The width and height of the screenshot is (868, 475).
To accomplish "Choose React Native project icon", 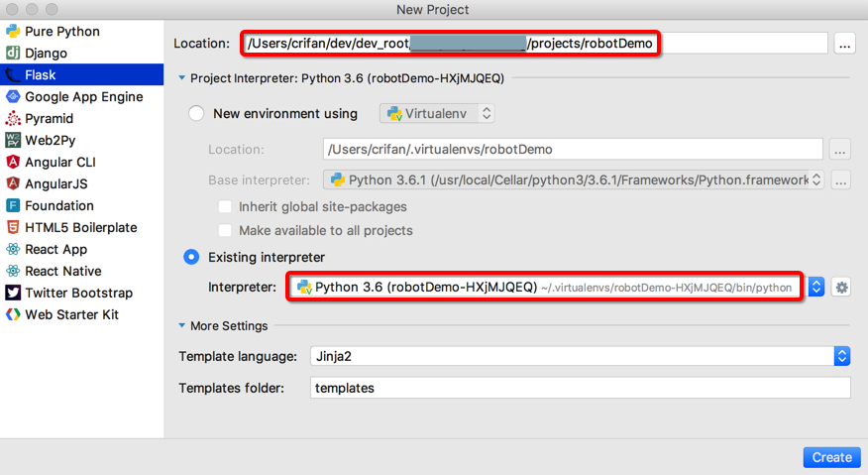I will (13, 271).
